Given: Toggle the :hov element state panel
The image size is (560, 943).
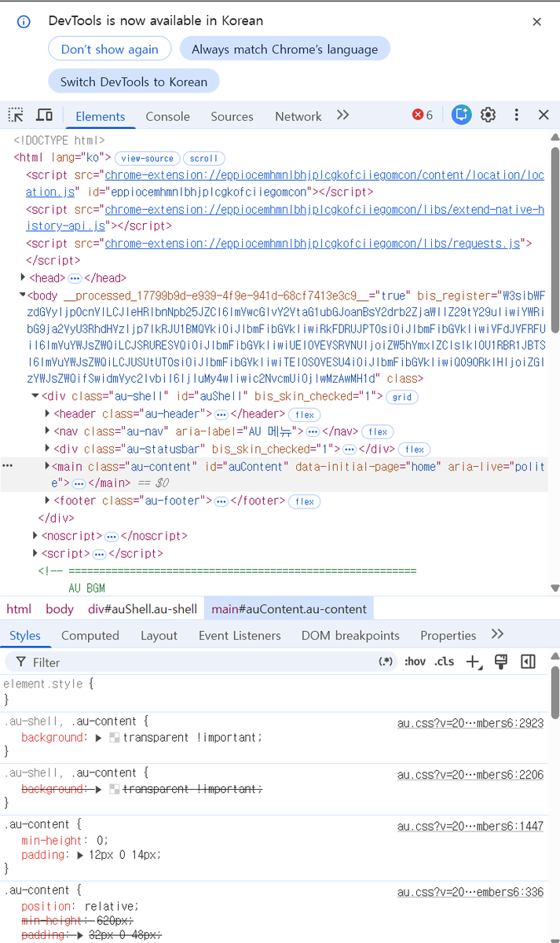Looking at the screenshot, I should click(415, 662).
